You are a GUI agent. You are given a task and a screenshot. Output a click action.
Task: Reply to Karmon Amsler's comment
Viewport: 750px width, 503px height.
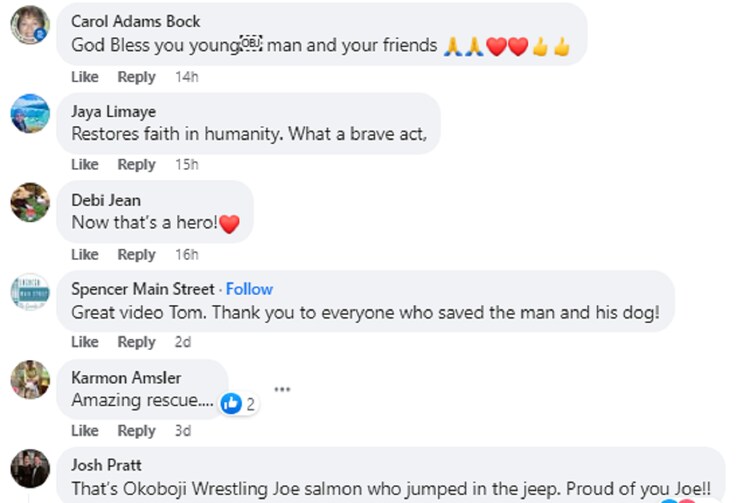136,431
